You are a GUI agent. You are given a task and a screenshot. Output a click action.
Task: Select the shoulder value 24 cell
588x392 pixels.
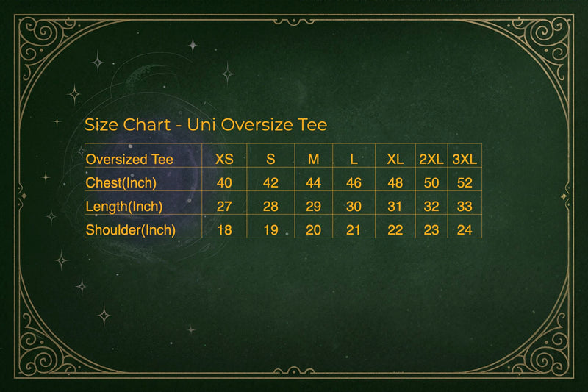(x=465, y=230)
